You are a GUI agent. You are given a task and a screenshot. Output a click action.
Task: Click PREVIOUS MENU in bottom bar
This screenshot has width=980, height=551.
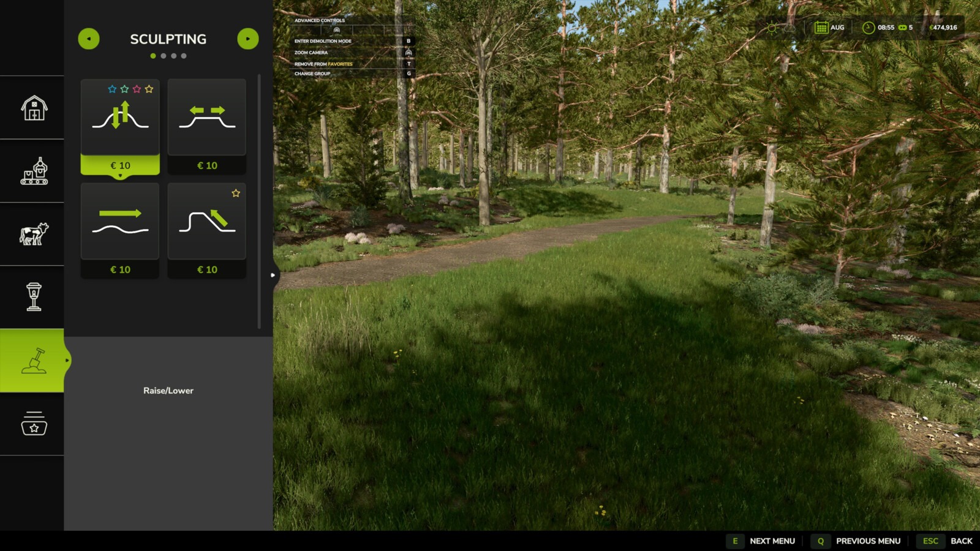tap(867, 541)
